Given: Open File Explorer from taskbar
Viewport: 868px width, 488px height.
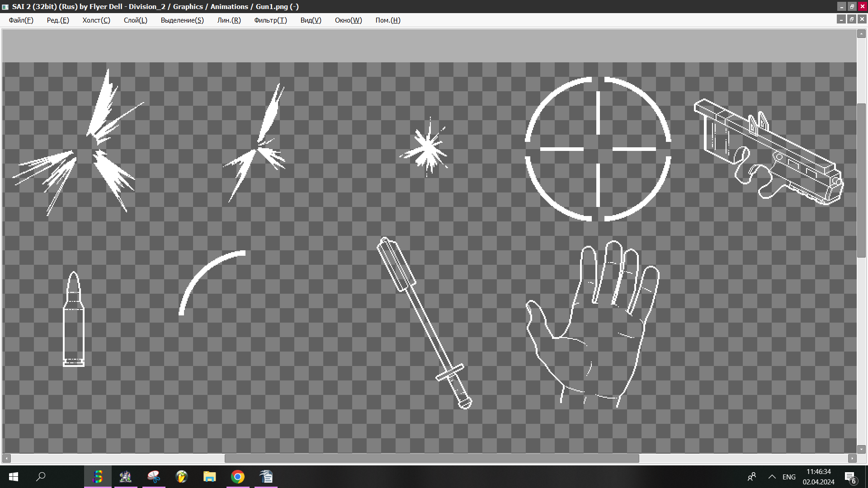Looking at the screenshot, I should (x=209, y=477).
